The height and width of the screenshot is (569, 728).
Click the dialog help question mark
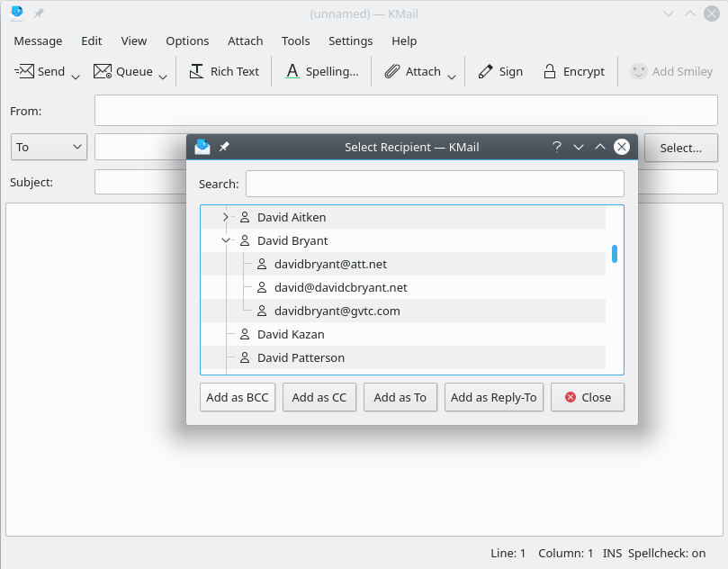click(557, 147)
